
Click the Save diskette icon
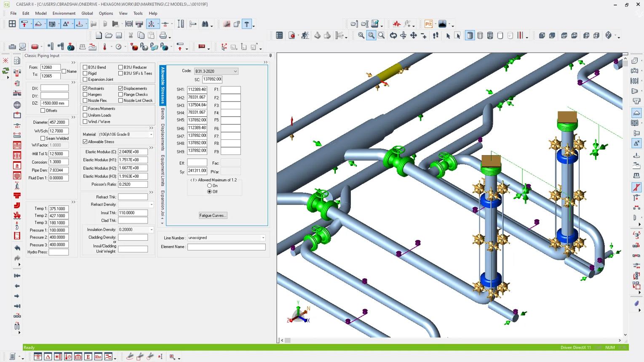pos(119,36)
